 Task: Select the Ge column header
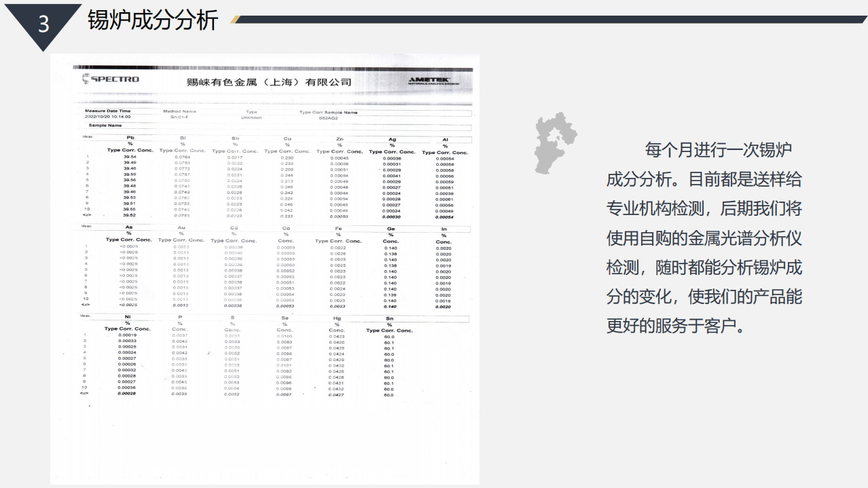391,229
